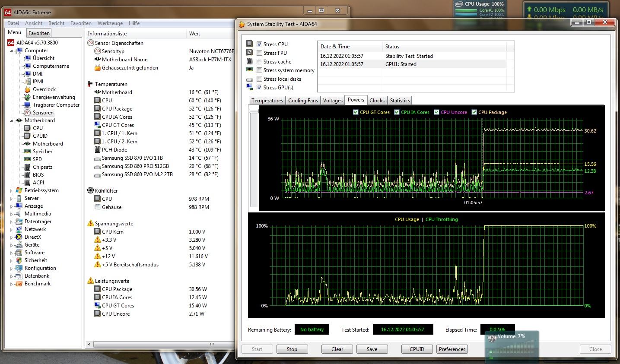Expand the Betriebssystem tree node

point(12,190)
